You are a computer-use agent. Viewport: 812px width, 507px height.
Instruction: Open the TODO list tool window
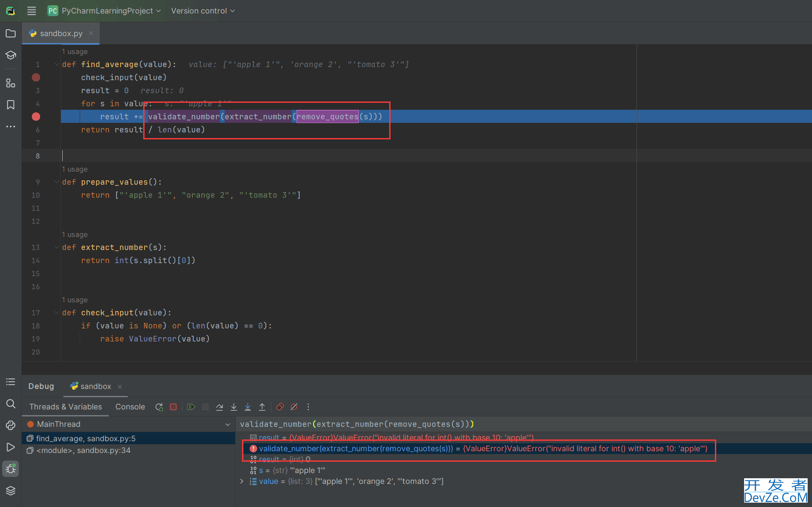tap(11, 382)
